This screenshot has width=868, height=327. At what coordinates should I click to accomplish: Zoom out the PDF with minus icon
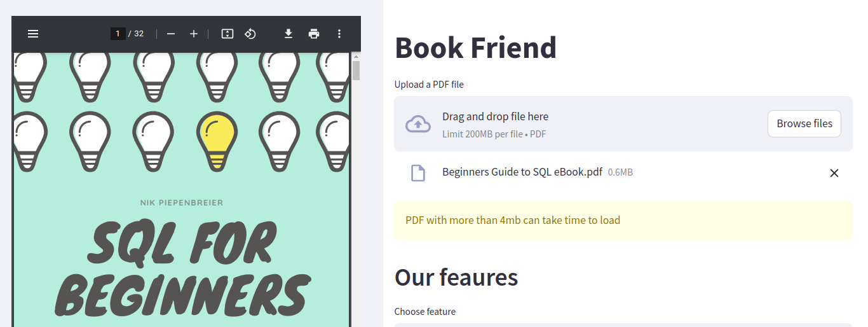pos(171,34)
